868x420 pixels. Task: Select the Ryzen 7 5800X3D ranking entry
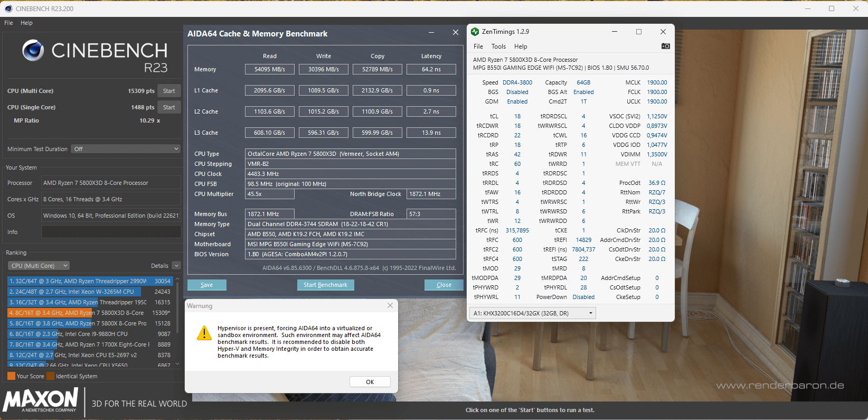90,313
